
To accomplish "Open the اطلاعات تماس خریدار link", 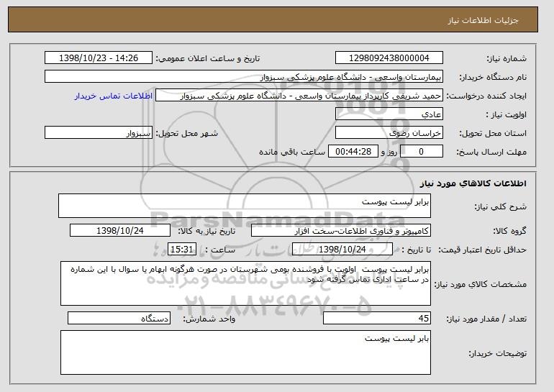I will [114, 96].
